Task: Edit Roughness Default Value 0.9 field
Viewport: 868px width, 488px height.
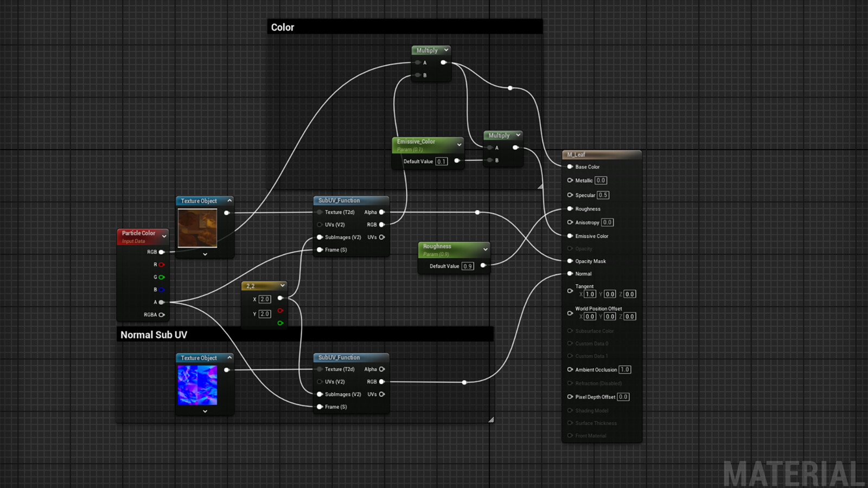Action: click(x=468, y=266)
